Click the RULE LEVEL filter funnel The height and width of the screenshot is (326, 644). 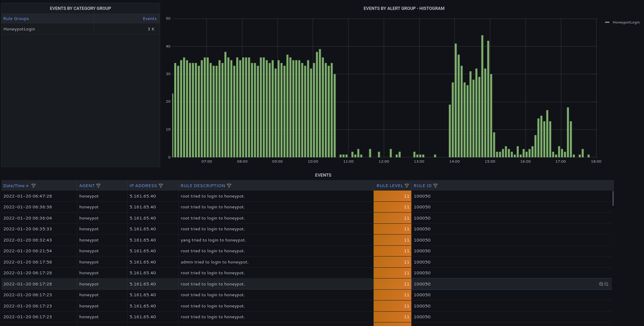pyautogui.click(x=407, y=186)
